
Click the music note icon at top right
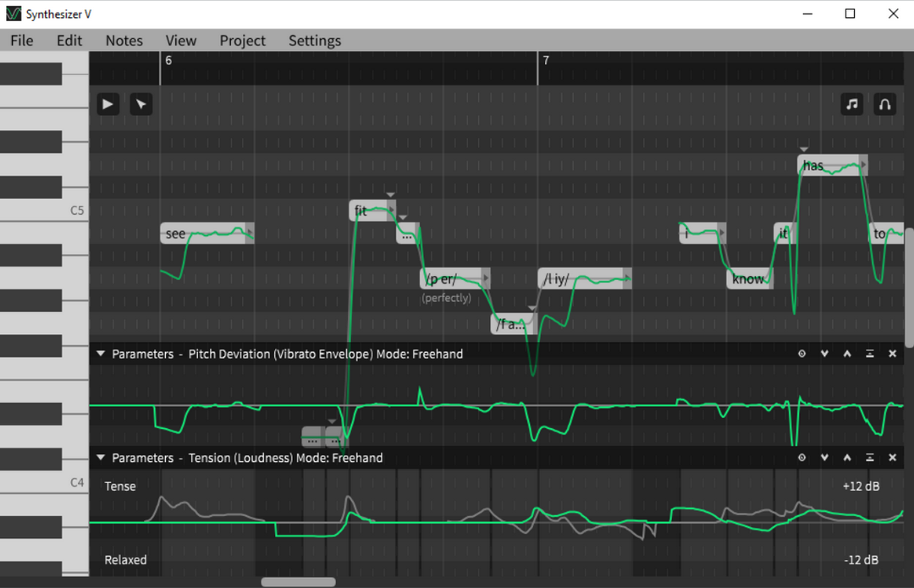click(x=852, y=104)
